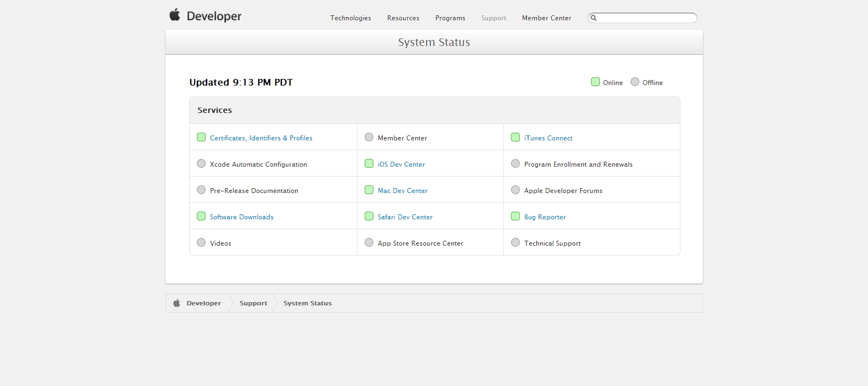Click green status icon beside Software Downloads

[201, 217]
